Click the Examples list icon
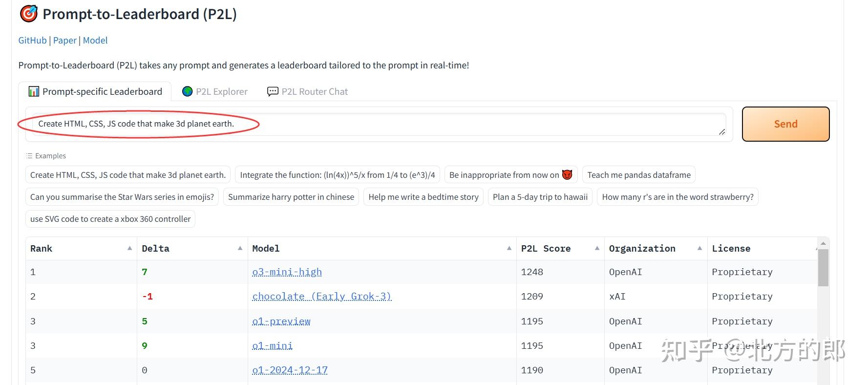868x385 pixels. click(29, 156)
